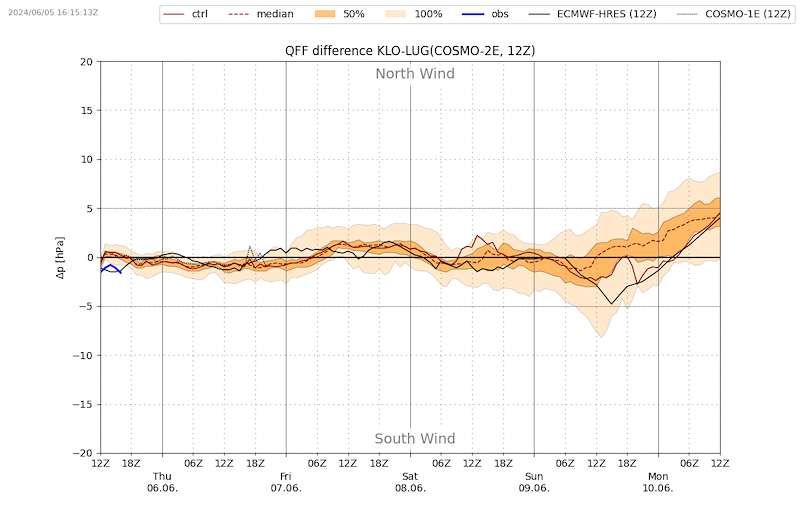Click the 'Fri 07.06.' date label
The image size is (800, 509).
[286, 482]
